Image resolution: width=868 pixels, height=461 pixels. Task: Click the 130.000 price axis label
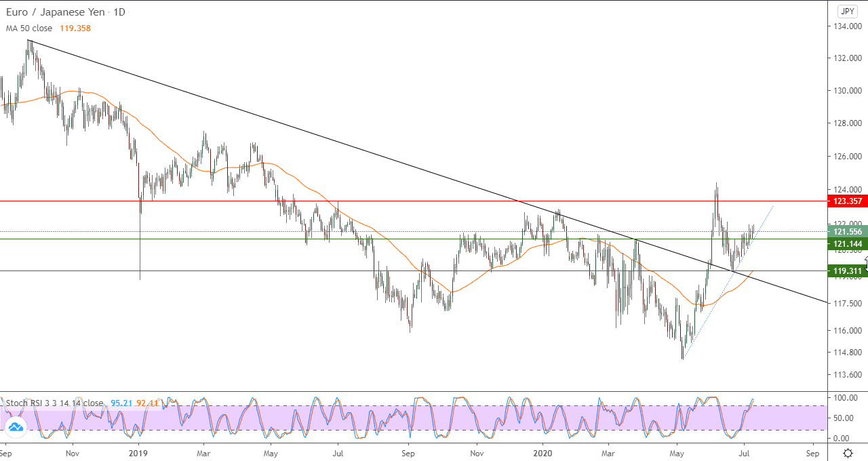(848, 91)
